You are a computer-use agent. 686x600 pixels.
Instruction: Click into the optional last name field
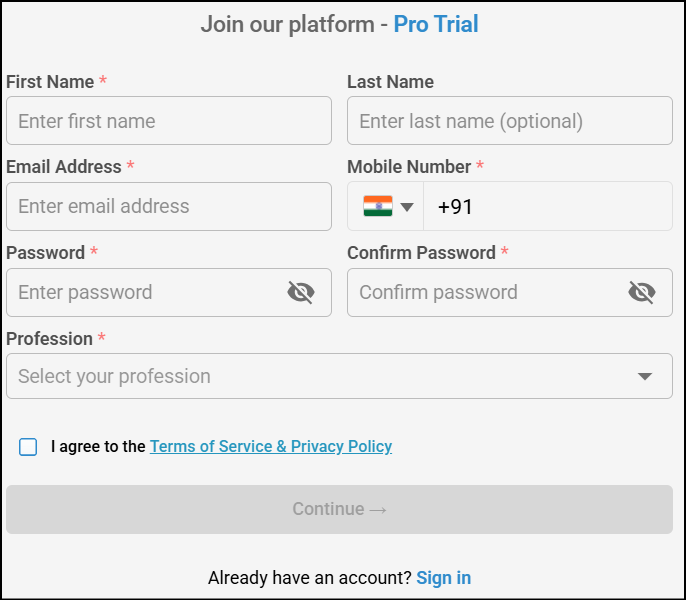click(509, 121)
